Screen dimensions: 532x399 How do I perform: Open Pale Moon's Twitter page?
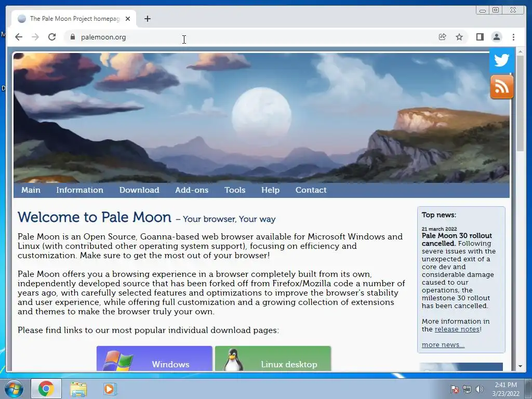coord(501,60)
